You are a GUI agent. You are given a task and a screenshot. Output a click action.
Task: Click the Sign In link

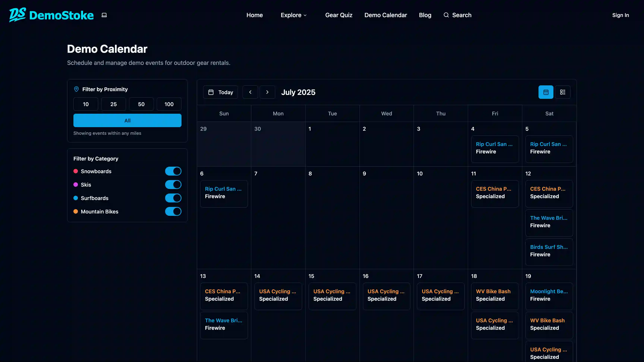coord(621,15)
